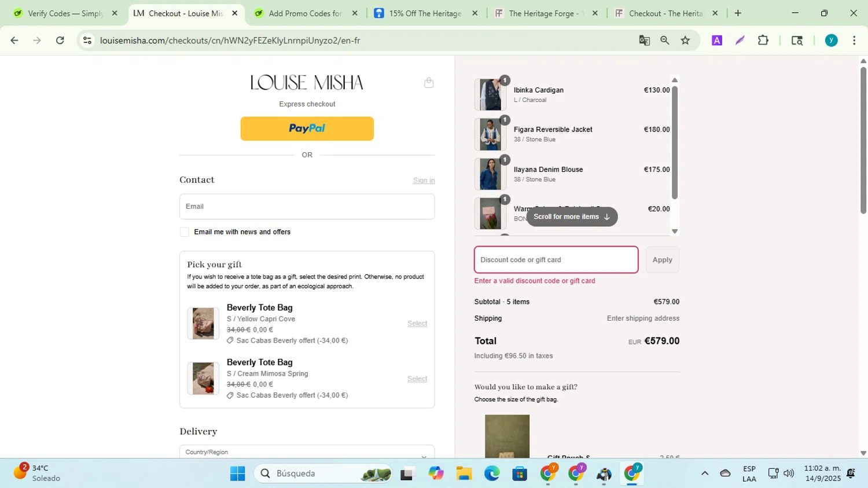
Task: Click Scroll for more items button
Action: [572, 217]
